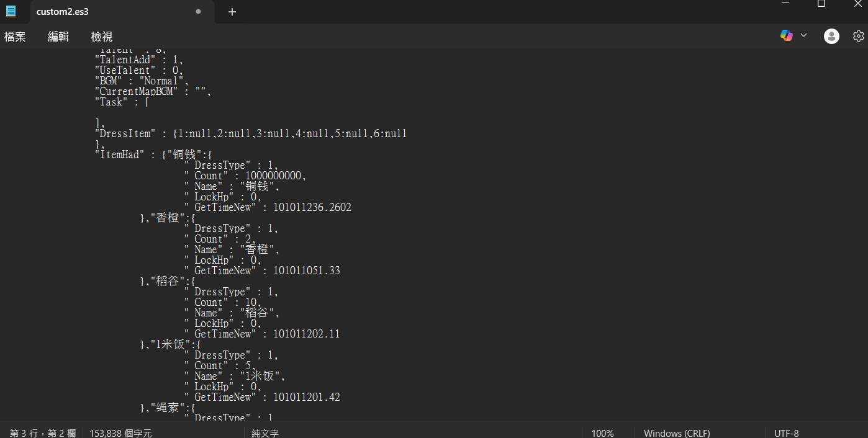The height and width of the screenshot is (438, 868).
Task: Click the Windows (CRLF) line ending indicator
Action: pos(677,433)
